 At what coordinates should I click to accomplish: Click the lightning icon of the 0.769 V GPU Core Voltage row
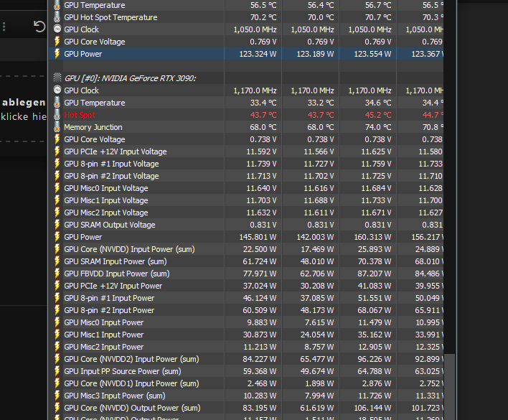pos(57,42)
